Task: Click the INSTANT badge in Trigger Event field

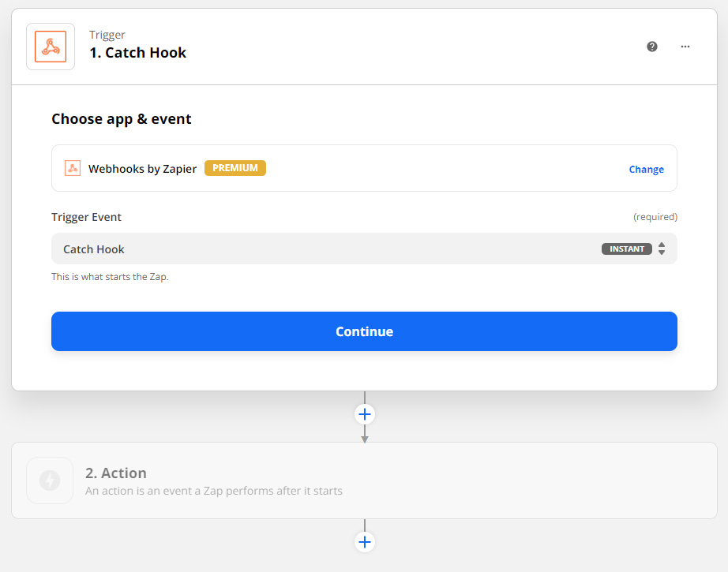Action: pos(627,249)
